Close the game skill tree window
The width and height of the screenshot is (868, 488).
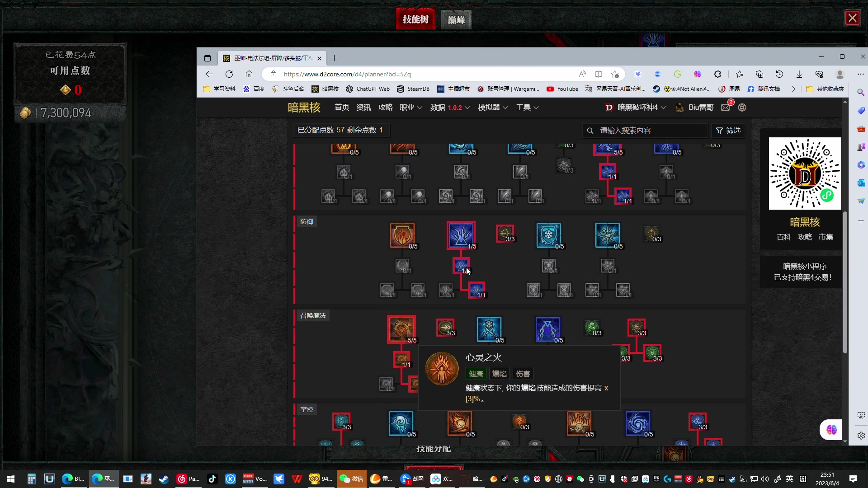(853, 18)
